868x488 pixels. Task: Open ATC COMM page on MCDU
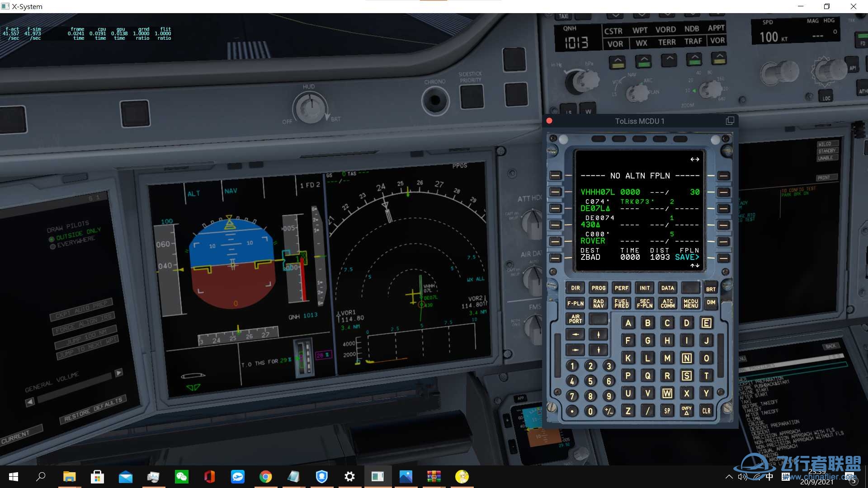click(x=667, y=303)
